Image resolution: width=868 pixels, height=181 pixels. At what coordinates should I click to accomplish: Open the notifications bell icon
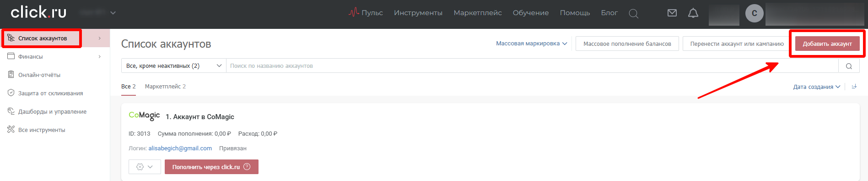(x=693, y=13)
